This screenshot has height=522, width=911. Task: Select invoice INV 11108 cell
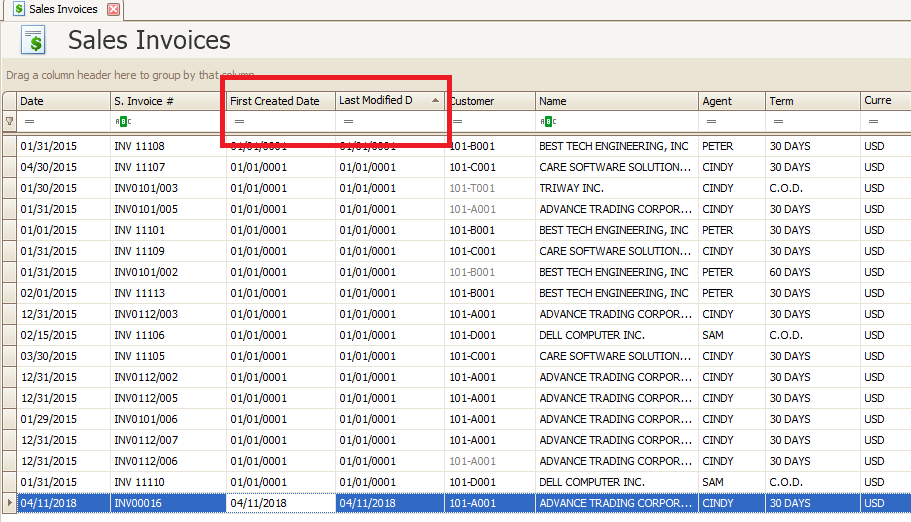(168, 146)
